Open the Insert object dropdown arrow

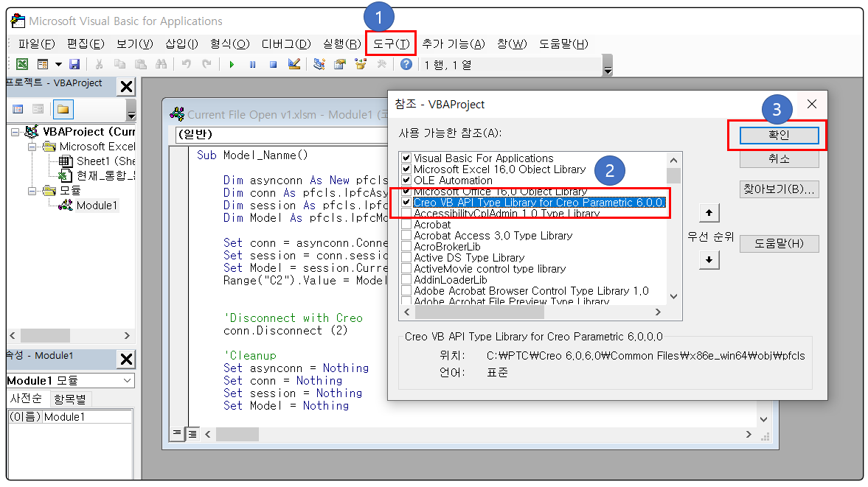click(x=58, y=65)
